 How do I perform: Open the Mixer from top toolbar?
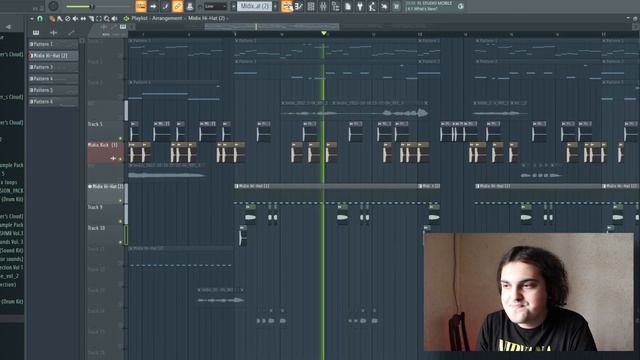323,6
